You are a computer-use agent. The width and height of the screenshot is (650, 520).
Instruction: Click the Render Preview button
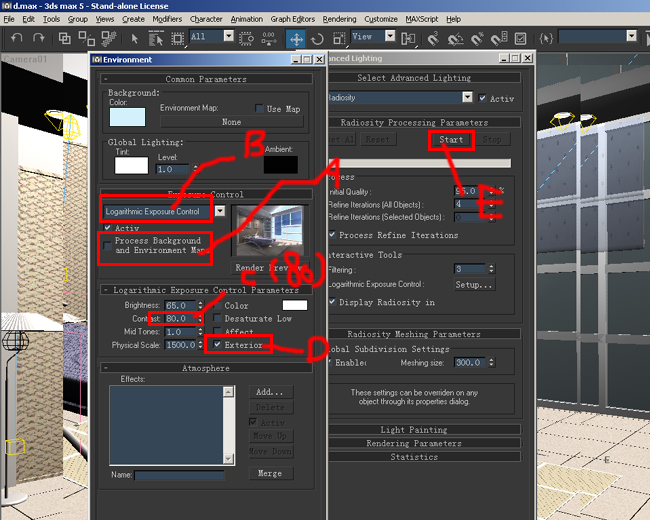(x=263, y=268)
